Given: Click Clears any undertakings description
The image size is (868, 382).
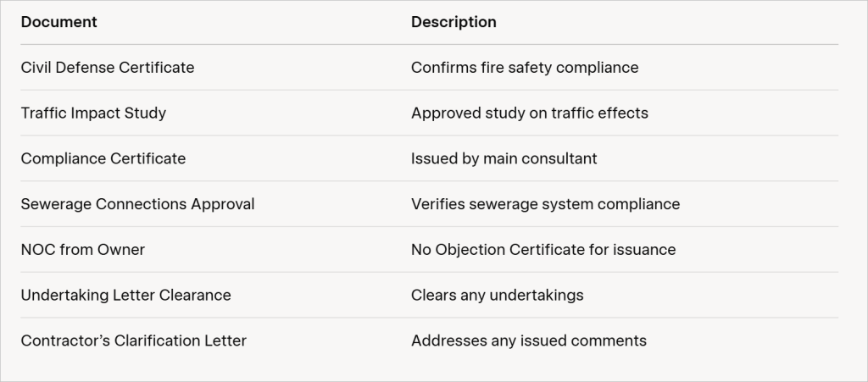Looking at the screenshot, I should pyautogui.click(x=497, y=296).
